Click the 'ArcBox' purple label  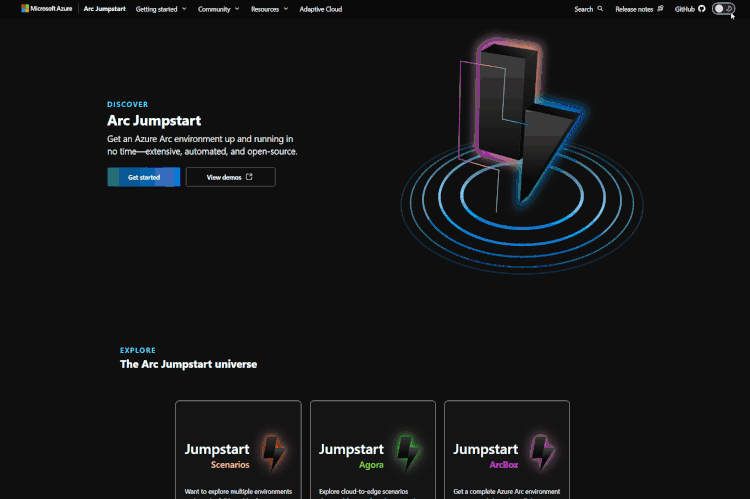[x=504, y=465]
